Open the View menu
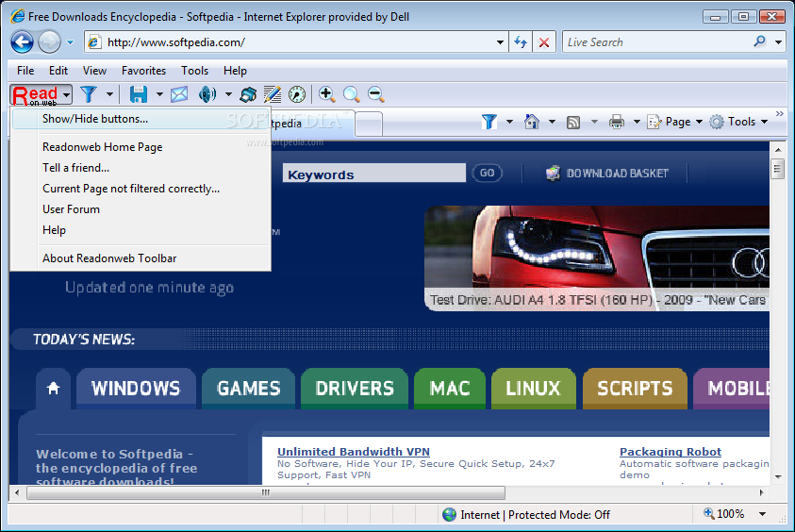This screenshot has height=532, width=795. [95, 71]
